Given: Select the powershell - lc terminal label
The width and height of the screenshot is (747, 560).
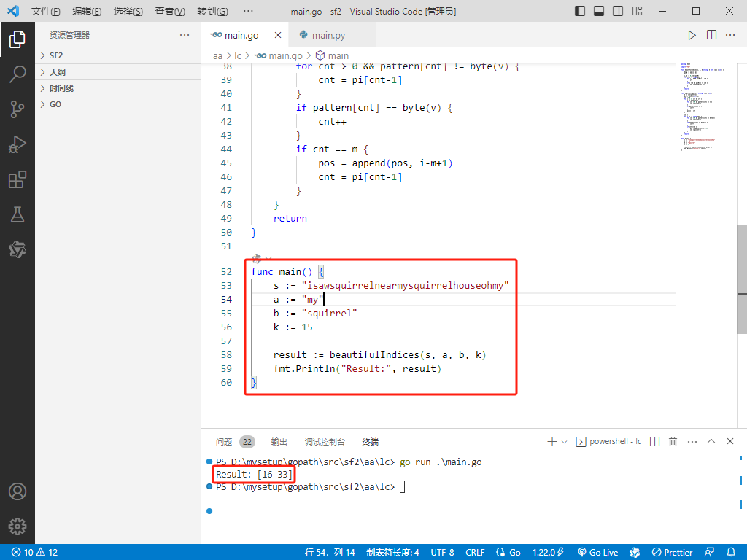Looking at the screenshot, I should point(609,441).
